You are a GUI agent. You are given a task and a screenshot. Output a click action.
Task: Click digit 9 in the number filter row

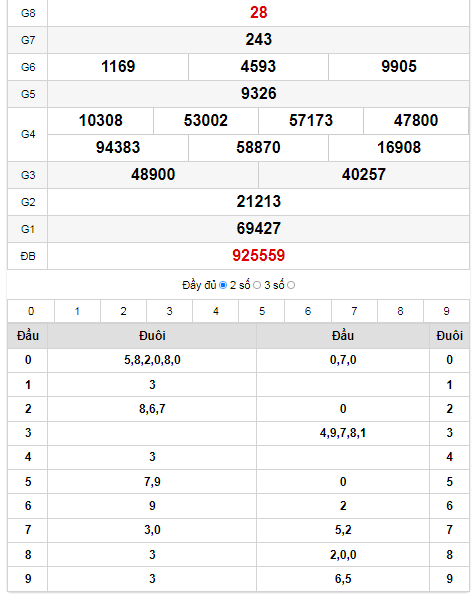click(x=446, y=311)
